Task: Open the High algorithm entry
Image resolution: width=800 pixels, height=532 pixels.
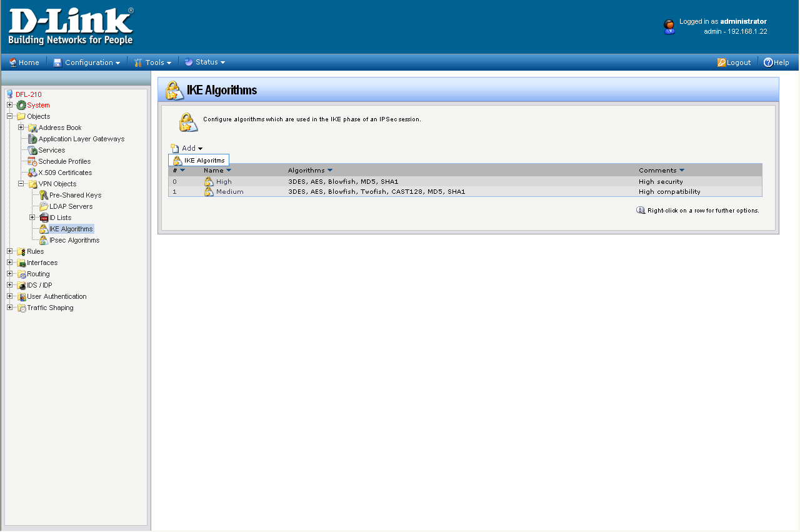Action: click(224, 181)
